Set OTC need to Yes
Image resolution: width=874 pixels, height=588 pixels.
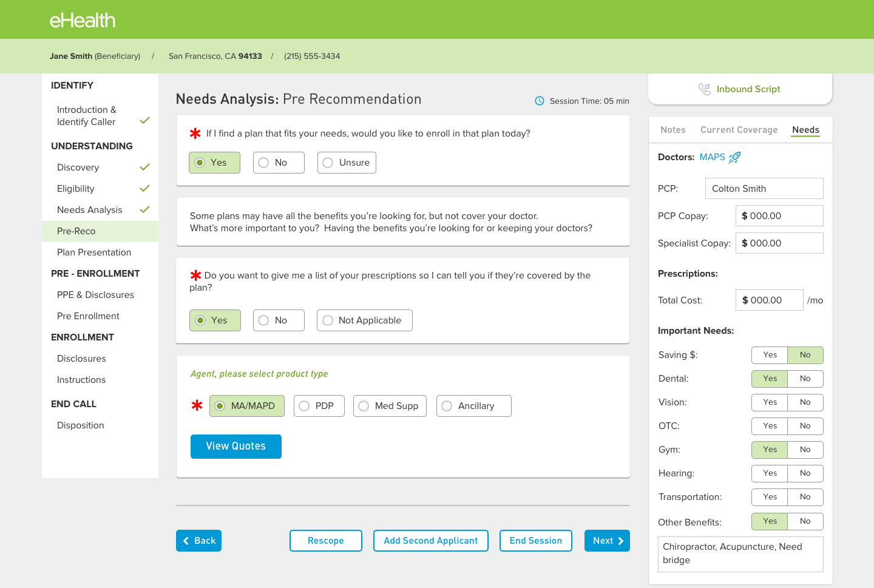pyautogui.click(x=770, y=426)
